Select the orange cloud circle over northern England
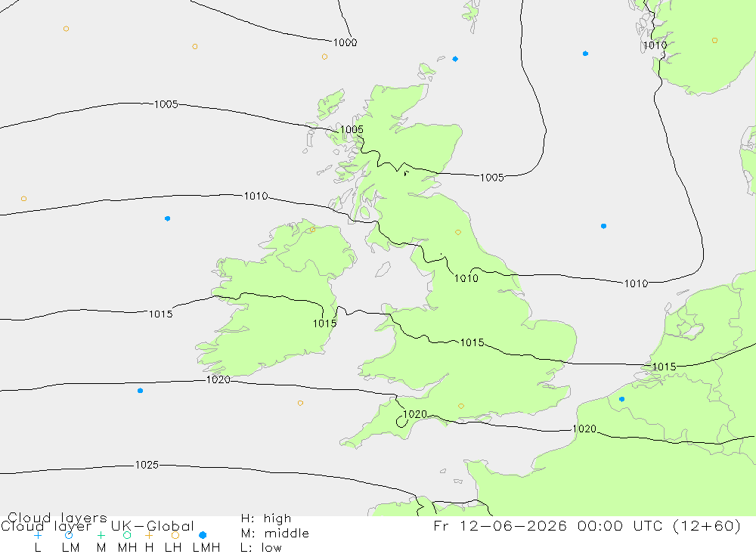 tap(458, 232)
